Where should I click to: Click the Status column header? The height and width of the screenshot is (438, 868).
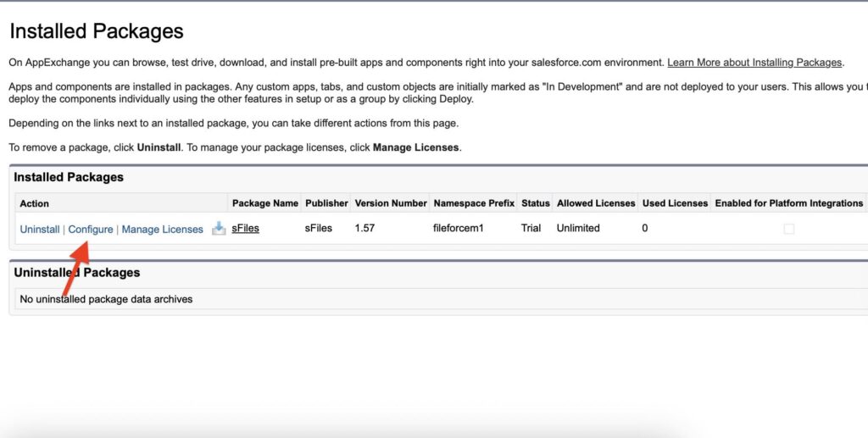[x=536, y=203]
